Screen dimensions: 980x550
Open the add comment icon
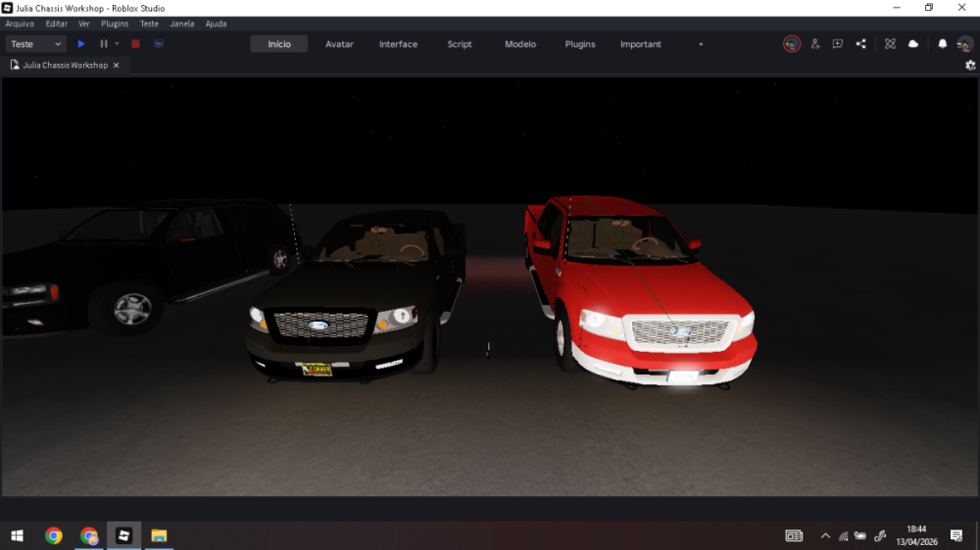838,44
